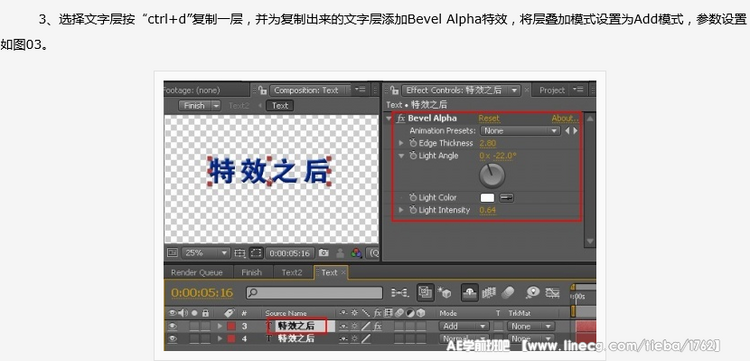Open the Add blending mode dropdown
Viewport: 750px width, 361px height.
464,326
